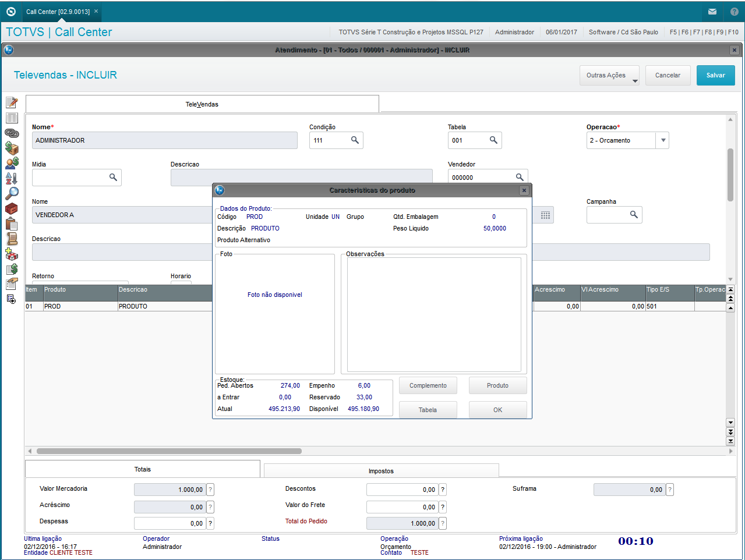The height and width of the screenshot is (560, 745).
Task: Click the hand over checklist sidebar icon
Action: click(12, 284)
